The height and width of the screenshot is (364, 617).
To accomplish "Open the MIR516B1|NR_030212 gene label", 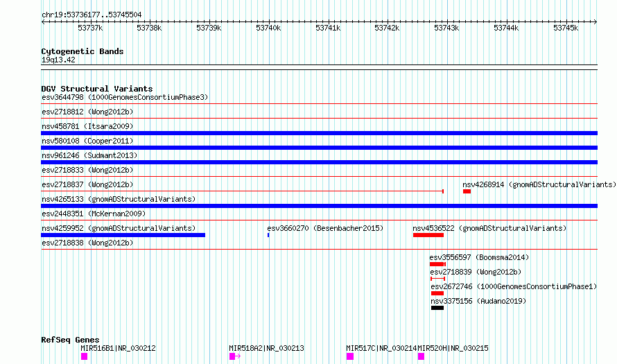I will click(x=118, y=348).
